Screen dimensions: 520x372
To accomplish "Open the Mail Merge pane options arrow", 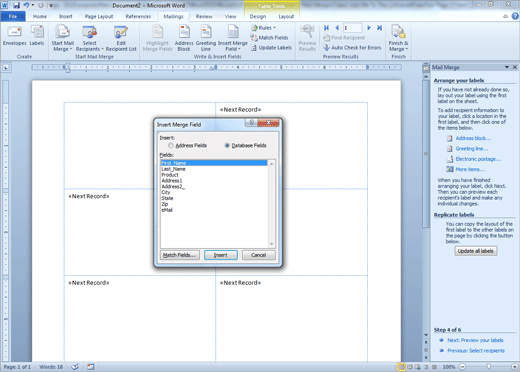I will (x=507, y=67).
